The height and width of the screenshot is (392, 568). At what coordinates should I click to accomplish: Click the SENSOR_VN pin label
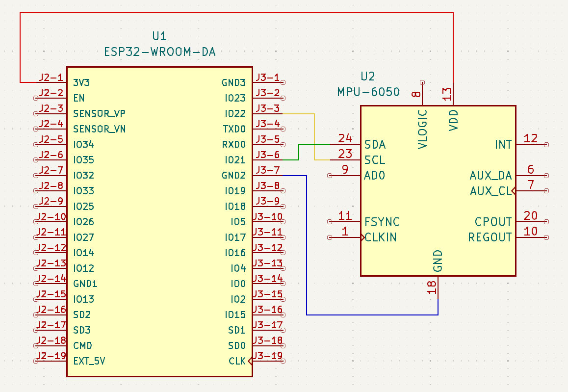click(99, 130)
